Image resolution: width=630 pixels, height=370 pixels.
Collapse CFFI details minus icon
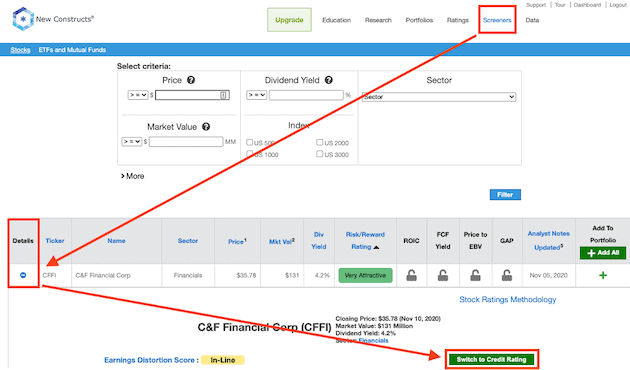tap(23, 275)
